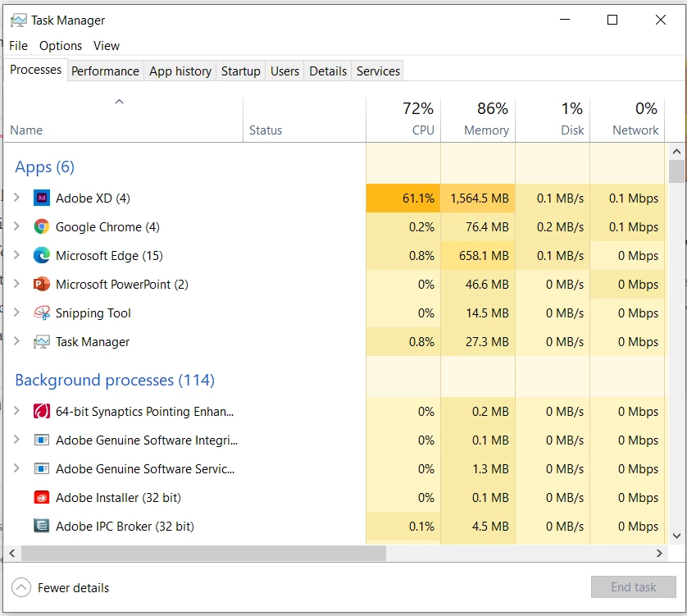This screenshot has width=687, height=616.
Task: Click the vertical scrollbar down arrow
Action: point(676,536)
